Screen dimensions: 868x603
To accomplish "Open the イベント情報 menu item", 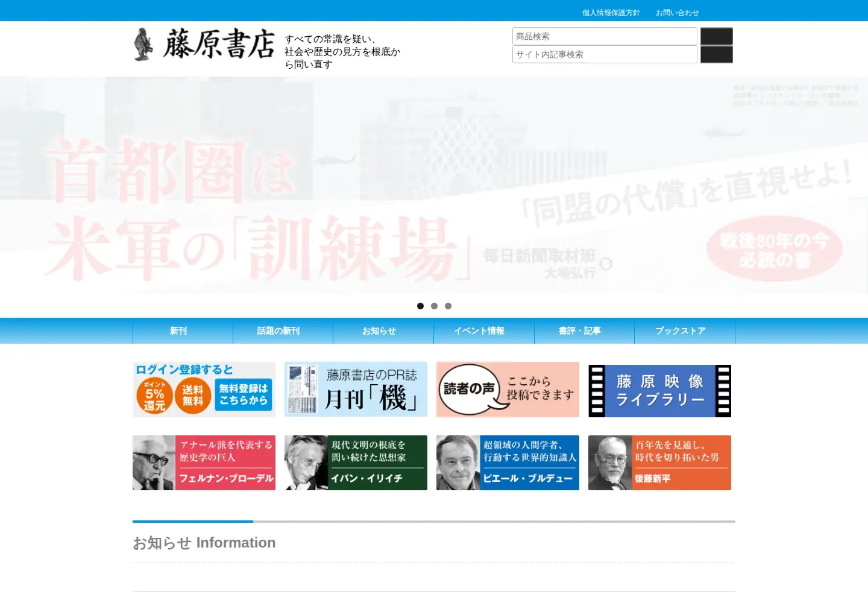I will pyautogui.click(x=484, y=330).
